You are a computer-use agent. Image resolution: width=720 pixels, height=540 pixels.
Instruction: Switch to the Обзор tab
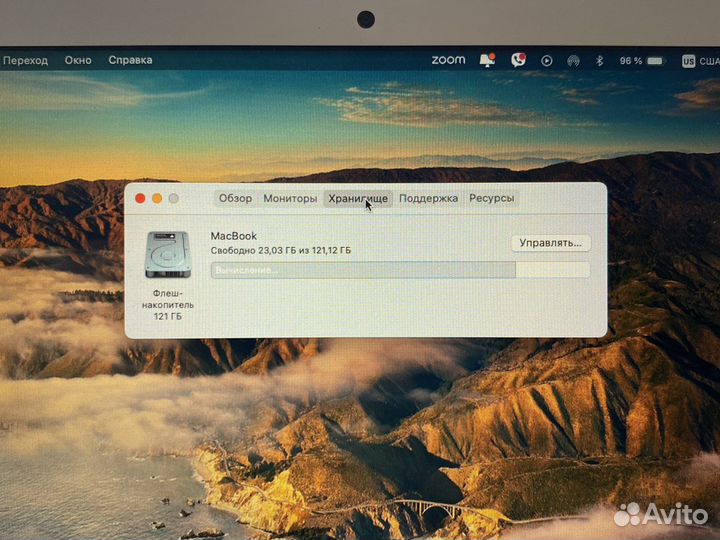pyautogui.click(x=235, y=198)
